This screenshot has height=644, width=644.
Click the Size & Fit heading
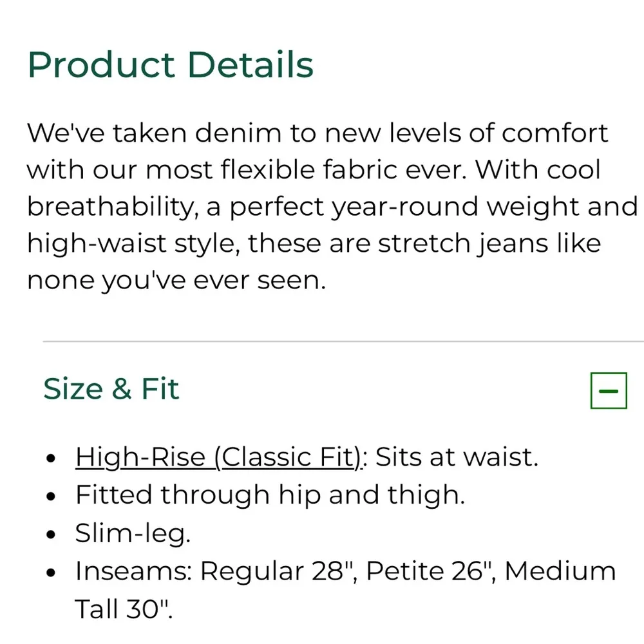click(x=111, y=389)
